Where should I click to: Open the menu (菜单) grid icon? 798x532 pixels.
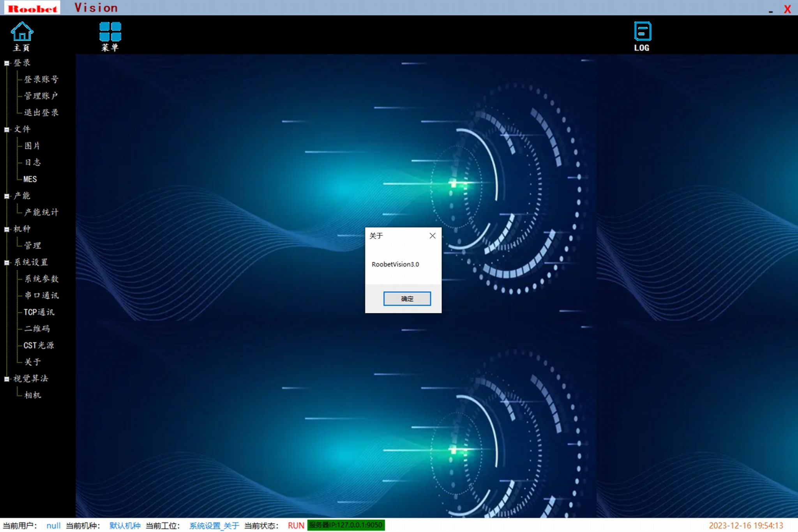[110, 32]
